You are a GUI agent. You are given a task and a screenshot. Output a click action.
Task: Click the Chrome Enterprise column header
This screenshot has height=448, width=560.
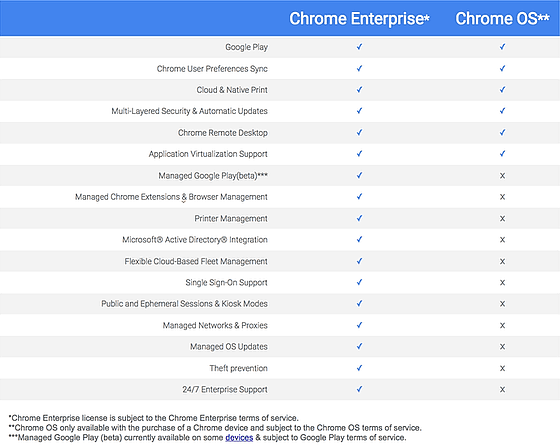tap(359, 19)
